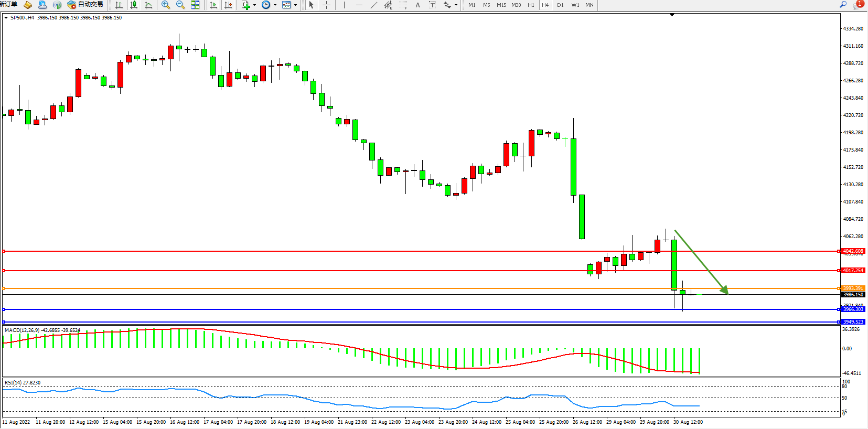Select the Fibonacci retracement tool

403,5
